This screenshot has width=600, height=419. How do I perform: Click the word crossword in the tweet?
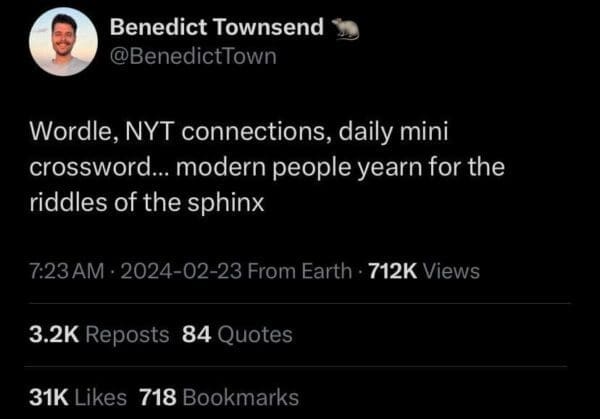pos(80,166)
